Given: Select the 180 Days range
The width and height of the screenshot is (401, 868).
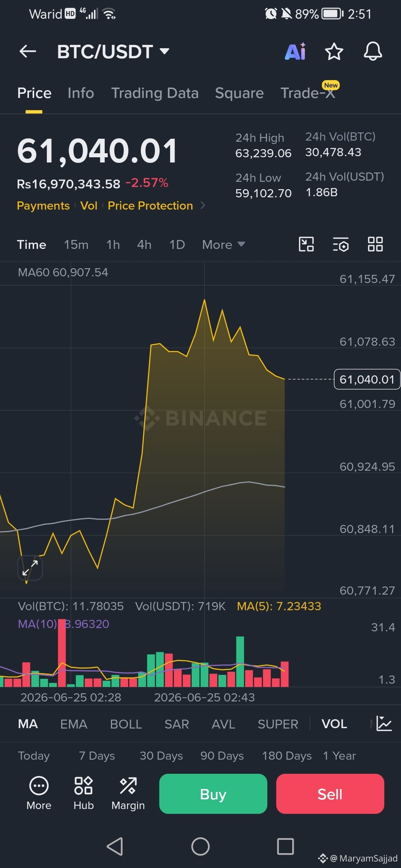Looking at the screenshot, I should [x=287, y=756].
